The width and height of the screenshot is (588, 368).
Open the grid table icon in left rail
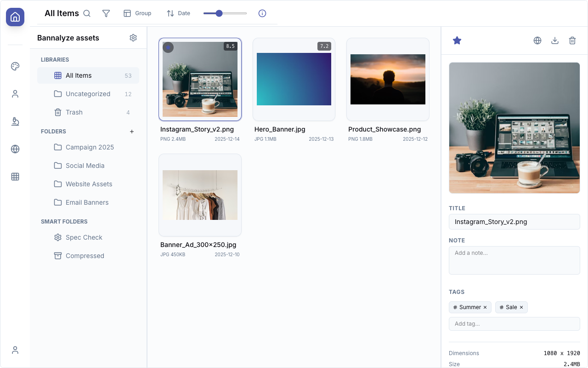[15, 177]
